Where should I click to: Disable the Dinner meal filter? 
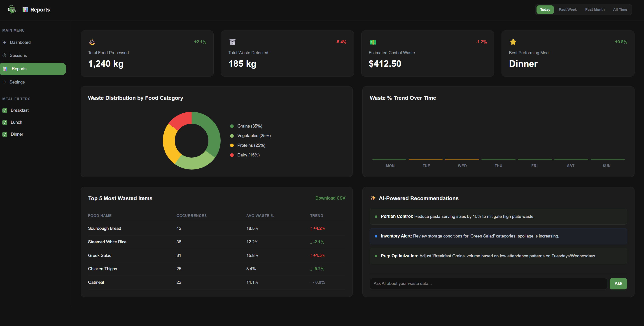click(5, 134)
